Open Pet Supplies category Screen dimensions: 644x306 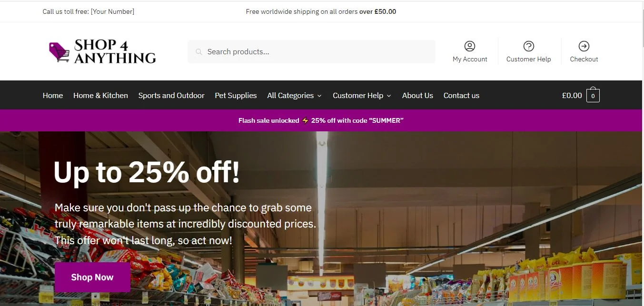click(x=236, y=96)
